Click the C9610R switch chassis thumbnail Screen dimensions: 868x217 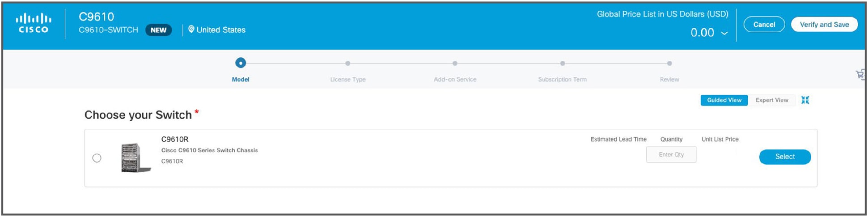point(135,158)
